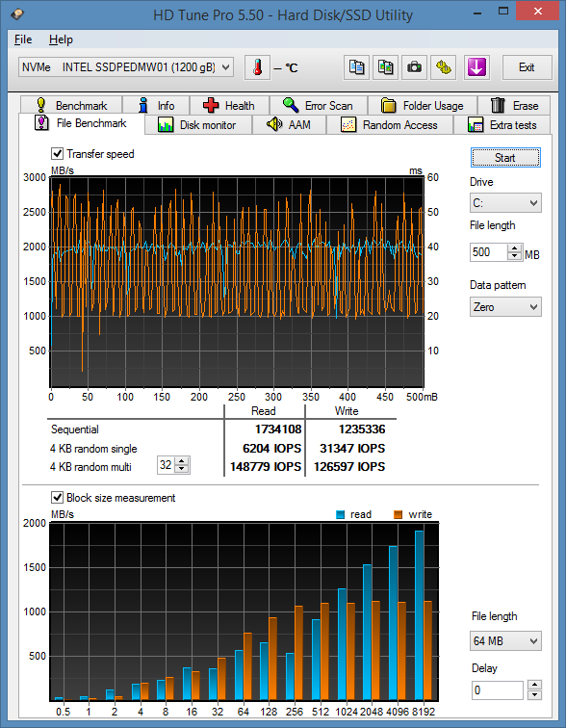Open the Drive C: dropdown
This screenshot has width=566, height=728.
(505, 203)
